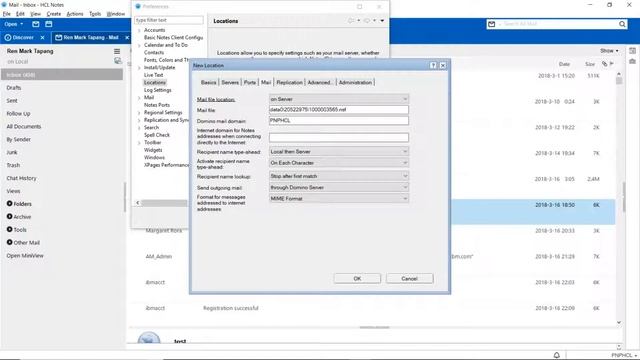Open the Recipient name type-ahead dropdown

point(339,151)
